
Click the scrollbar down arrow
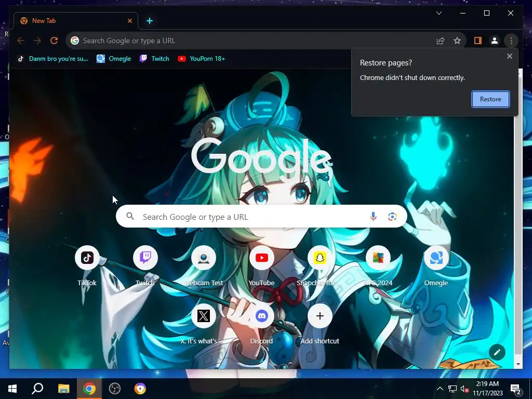518,364
